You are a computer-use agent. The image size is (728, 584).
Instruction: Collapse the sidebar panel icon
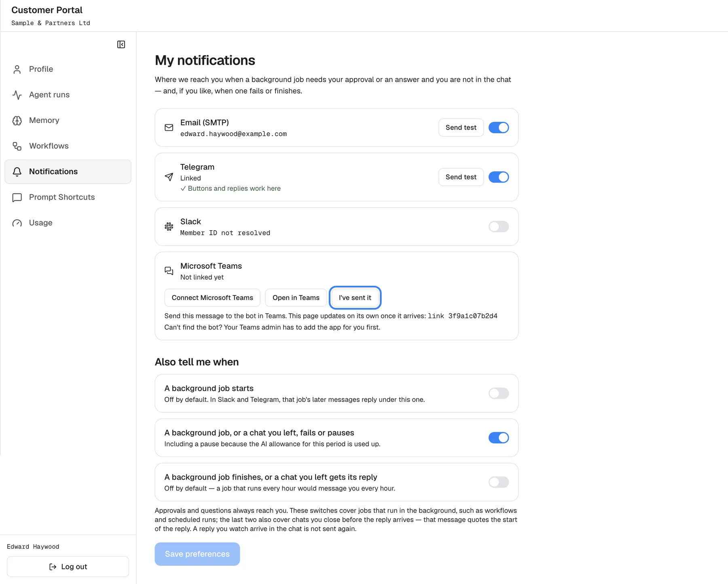point(121,45)
